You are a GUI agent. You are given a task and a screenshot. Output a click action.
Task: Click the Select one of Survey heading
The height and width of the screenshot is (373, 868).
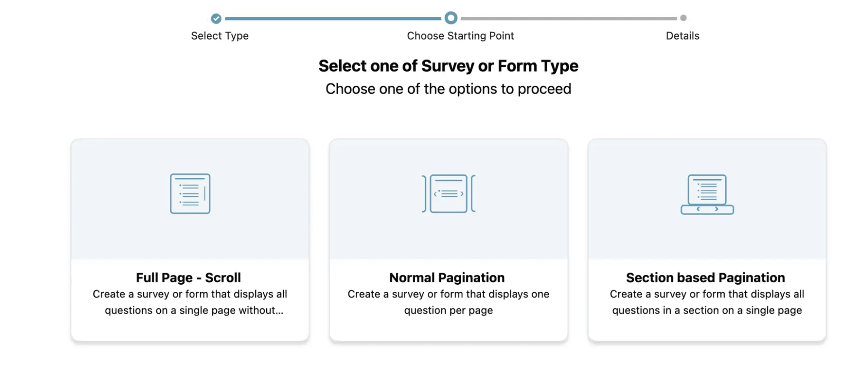click(448, 66)
